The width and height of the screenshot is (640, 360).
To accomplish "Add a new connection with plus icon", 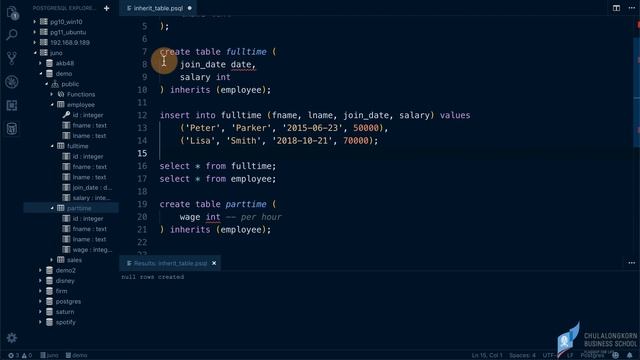I will click(x=107, y=8).
